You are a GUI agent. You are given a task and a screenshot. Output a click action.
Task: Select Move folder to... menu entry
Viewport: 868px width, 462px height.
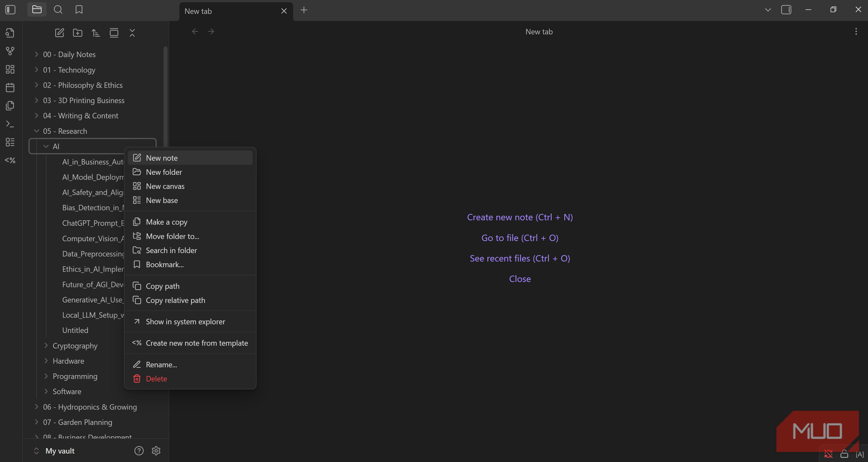click(190, 236)
